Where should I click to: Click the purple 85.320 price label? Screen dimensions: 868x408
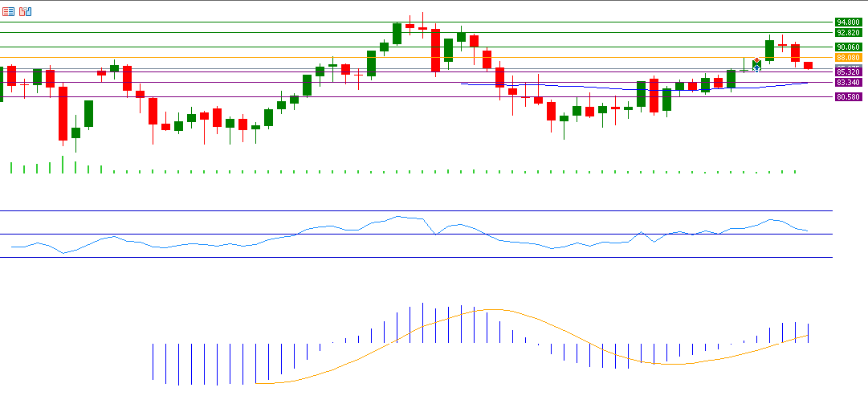pyautogui.click(x=849, y=72)
